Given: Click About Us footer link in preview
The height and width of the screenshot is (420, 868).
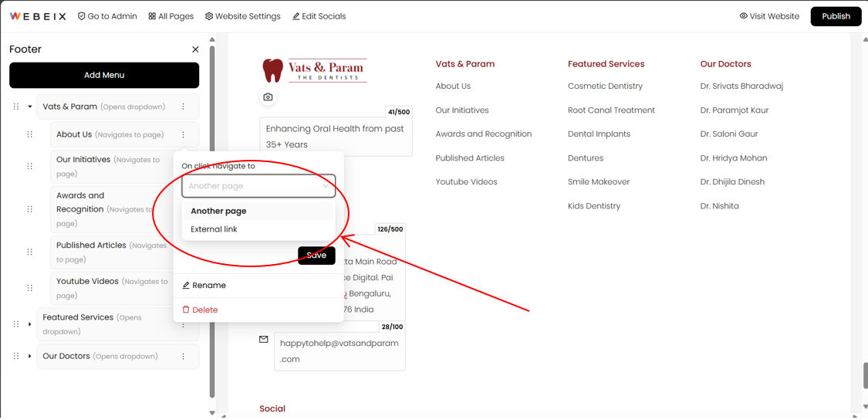Looking at the screenshot, I should (x=454, y=86).
